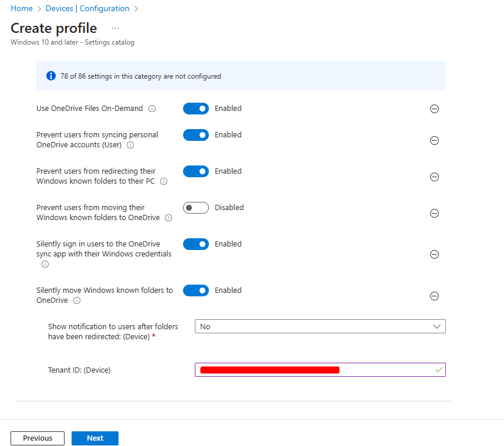Click the Next button
504x446 pixels.
tap(95, 438)
